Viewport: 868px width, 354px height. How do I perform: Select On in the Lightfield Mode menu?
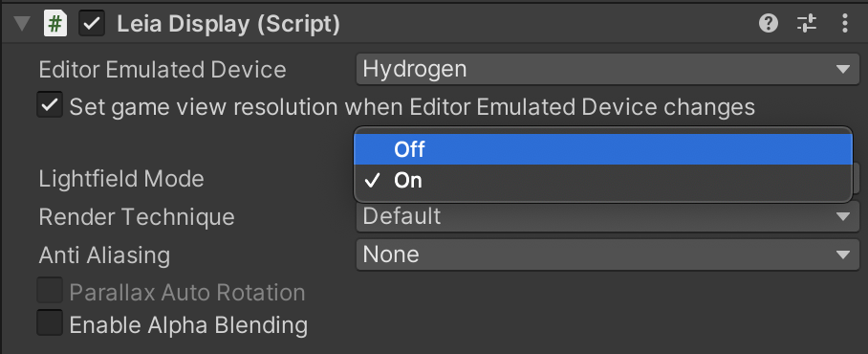click(603, 181)
